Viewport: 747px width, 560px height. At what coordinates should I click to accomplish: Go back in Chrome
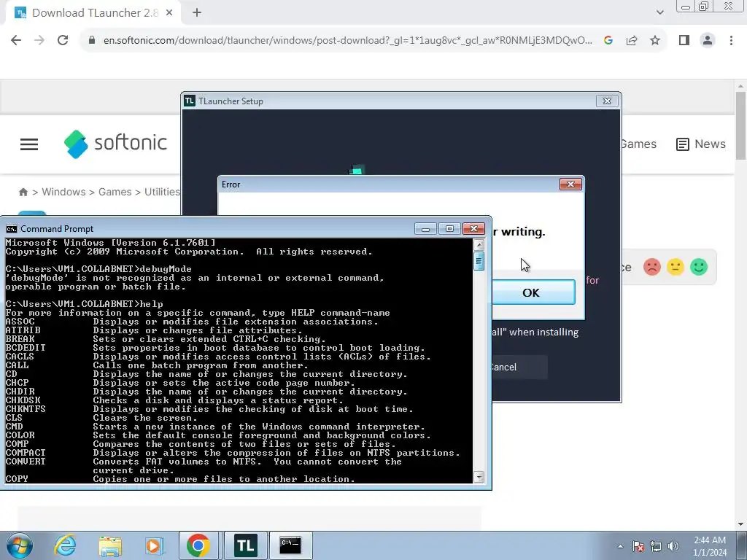click(16, 41)
